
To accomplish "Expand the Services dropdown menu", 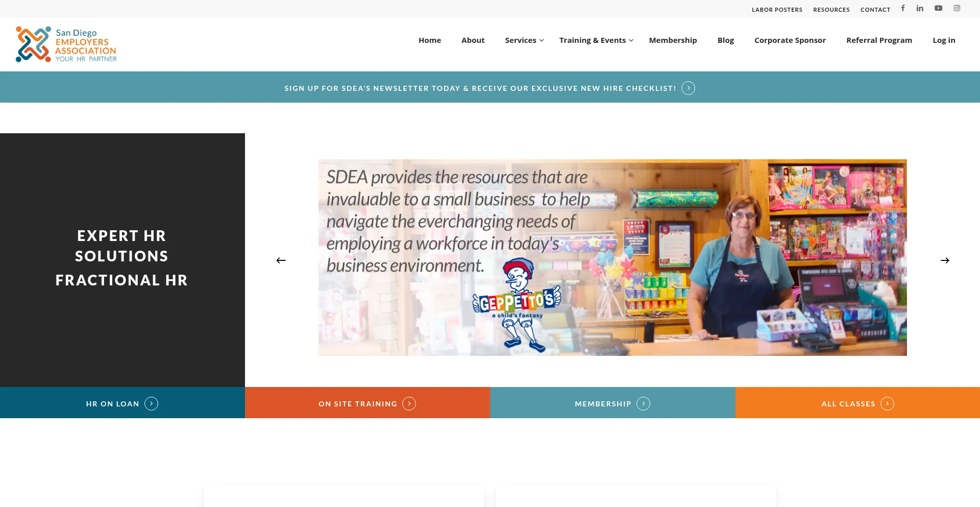I will coord(524,40).
